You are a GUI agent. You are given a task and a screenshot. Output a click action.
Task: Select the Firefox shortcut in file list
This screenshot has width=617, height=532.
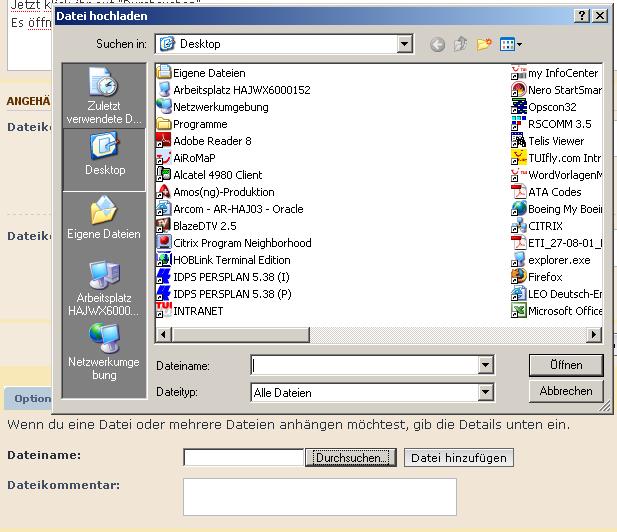tap(545, 277)
